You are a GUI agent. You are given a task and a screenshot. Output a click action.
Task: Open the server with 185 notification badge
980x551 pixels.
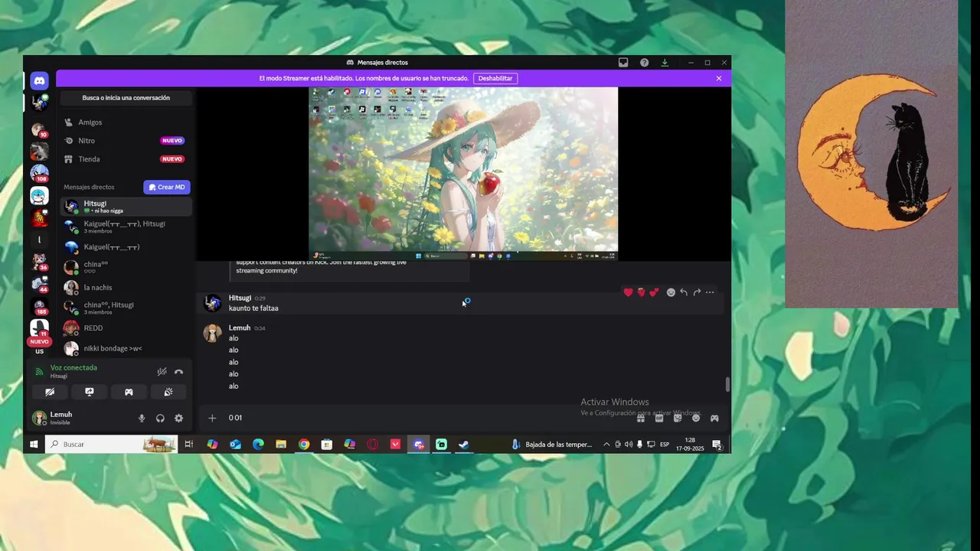(x=39, y=306)
